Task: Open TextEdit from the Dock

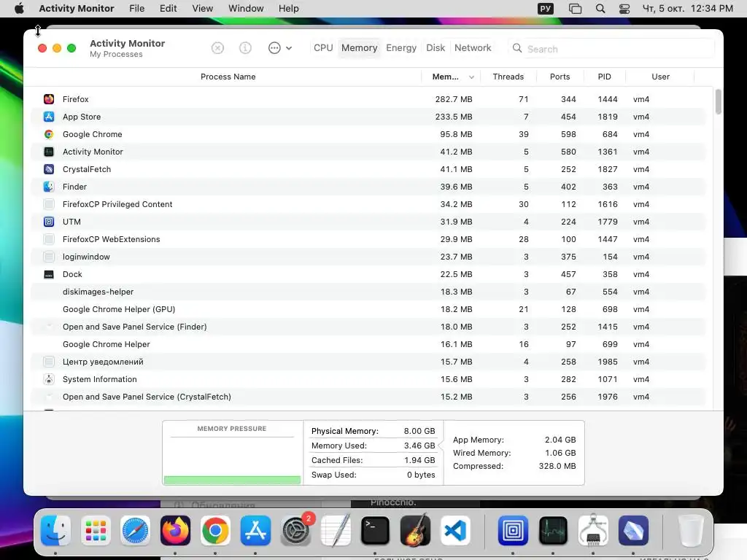Action: point(336,531)
